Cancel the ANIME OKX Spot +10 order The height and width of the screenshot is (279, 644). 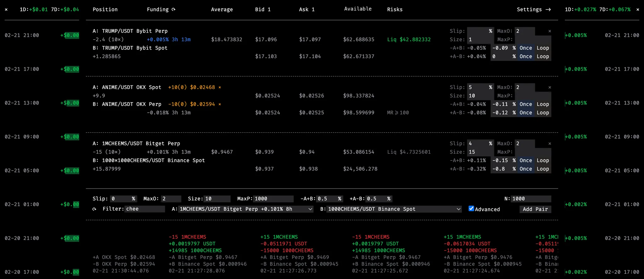pos(220,87)
